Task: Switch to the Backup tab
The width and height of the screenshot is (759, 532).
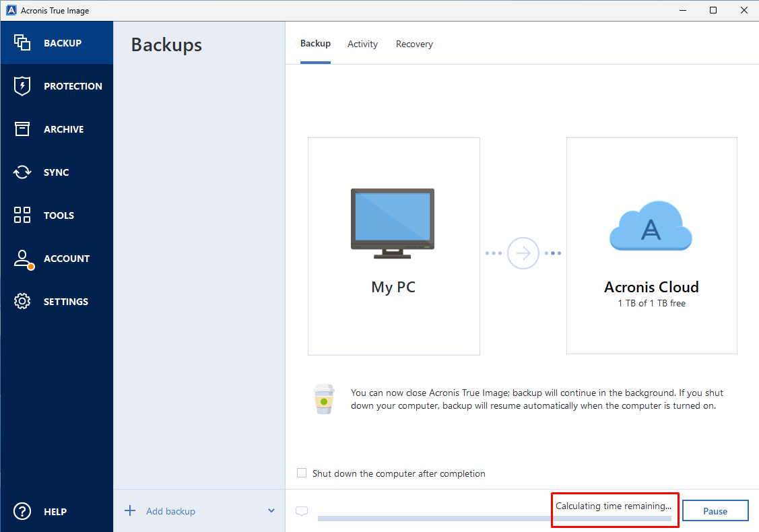Action: pyautogui.click(x=315, y=44)
